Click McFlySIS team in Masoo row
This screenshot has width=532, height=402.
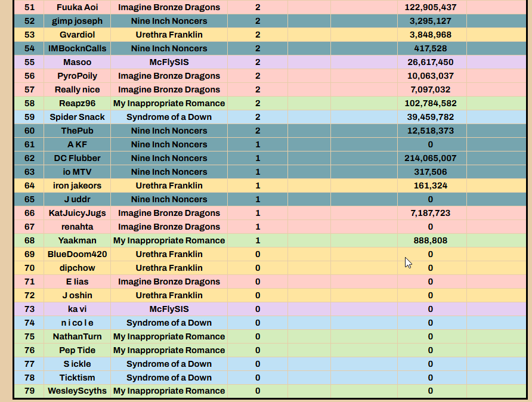pos(169,62)
